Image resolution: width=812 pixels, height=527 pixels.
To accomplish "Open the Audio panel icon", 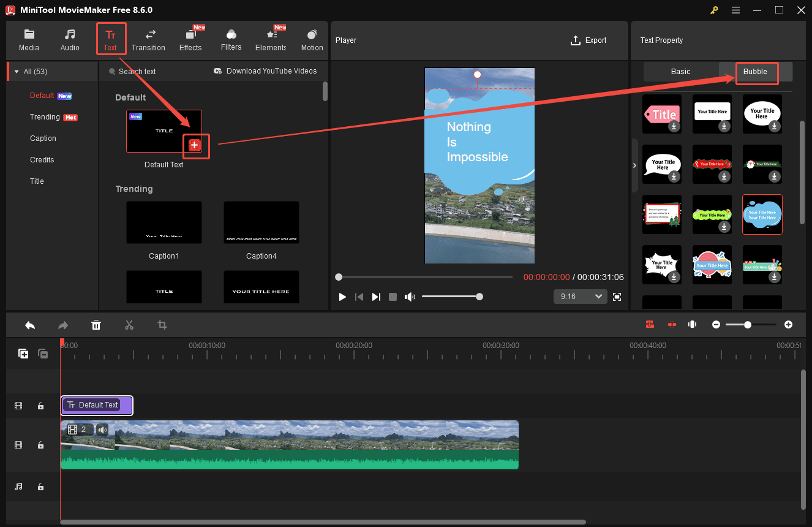I will [70, 39].
